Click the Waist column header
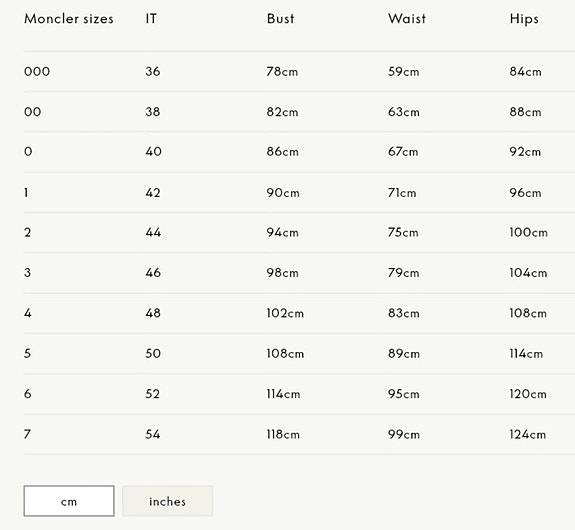575x530 pixels. coord(407,19)
